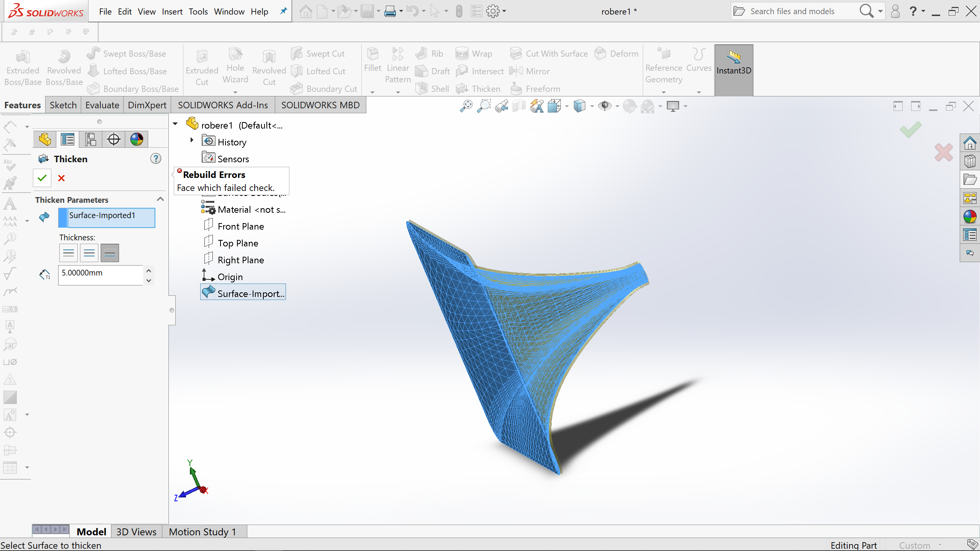The width and height of the screenshot is (980, 551).
Task: Collapse the robere1 root tree node
Action: pyautogui.click(x=175, y=124)
